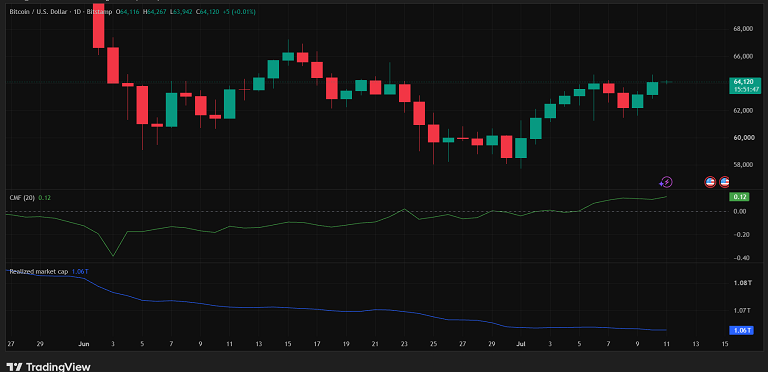Click the 17 date label on time axis
The width and height of the screenshot is (768, 372).
[x=316, y=344]
